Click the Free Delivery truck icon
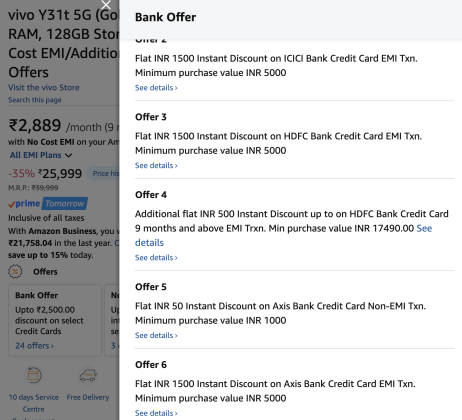The height and width of the screenshot is (420, 462). pos(88,376)
